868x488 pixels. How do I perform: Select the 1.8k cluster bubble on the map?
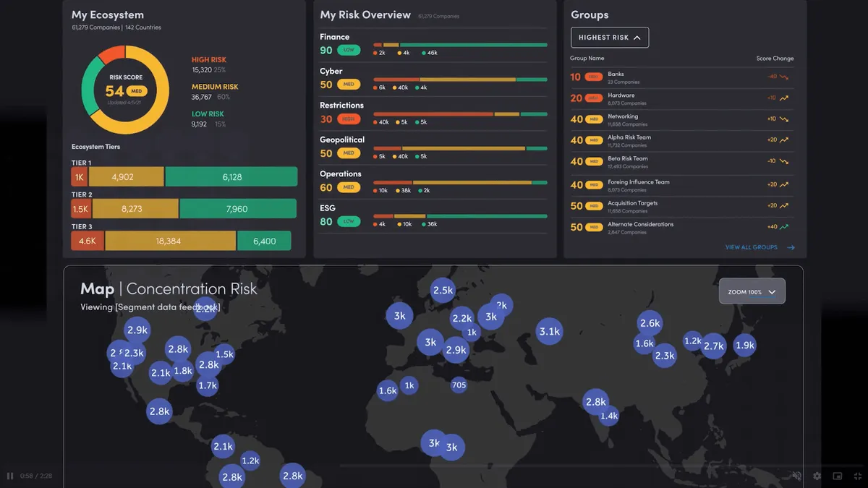click(184, 371)
